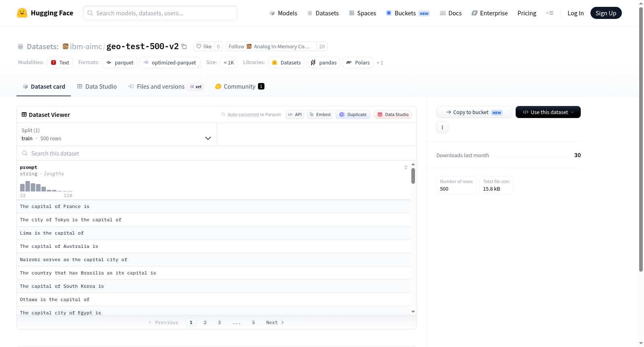Select row 'The capital of Australia is'
Viewport: 644px width, 347px height.
213,246
